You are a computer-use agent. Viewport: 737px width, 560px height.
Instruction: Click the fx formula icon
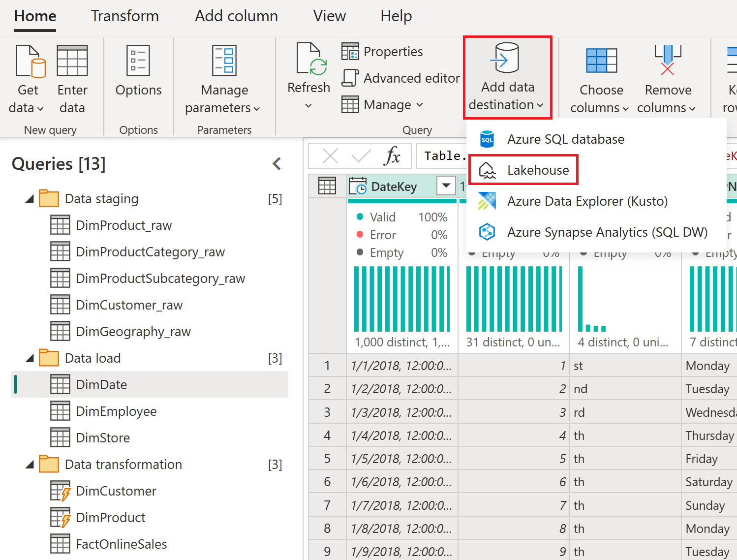pos(392,156)
